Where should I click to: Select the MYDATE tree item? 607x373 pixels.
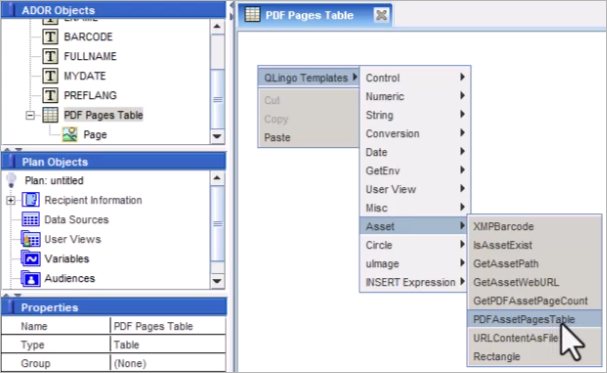(x=85, y=76)
